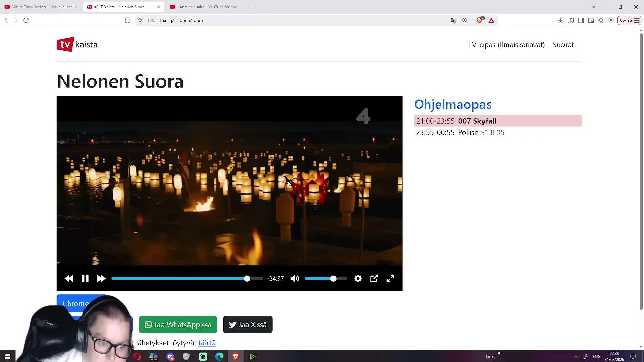Open the taskbar clock and calendar
644x362 pixels.
tap(614, 356)
